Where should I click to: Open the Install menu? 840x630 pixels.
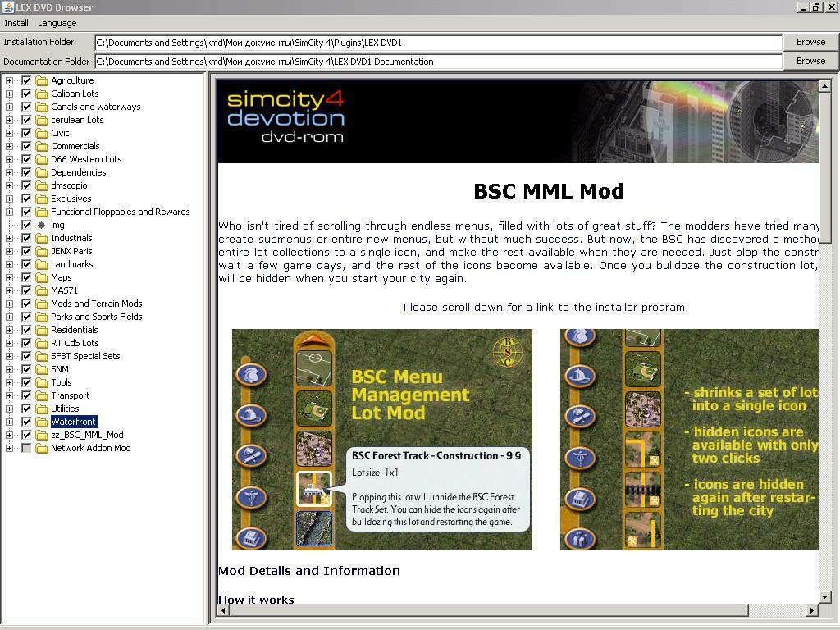pyautogui.click(x=16, y=23)
